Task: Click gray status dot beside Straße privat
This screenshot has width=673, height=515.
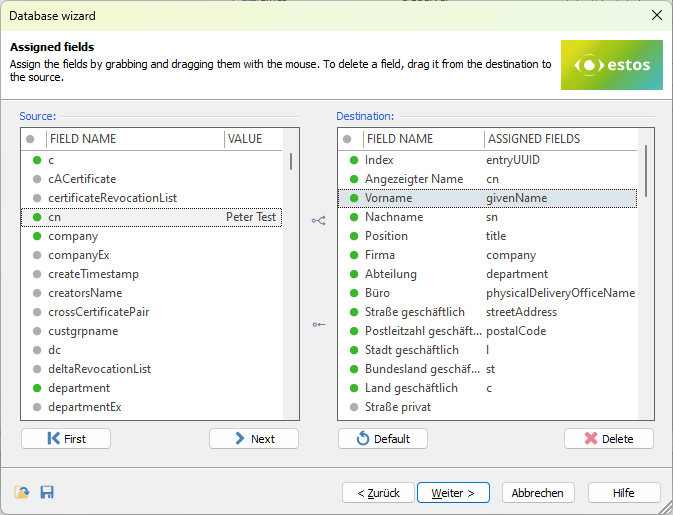Action: [353, 407]
